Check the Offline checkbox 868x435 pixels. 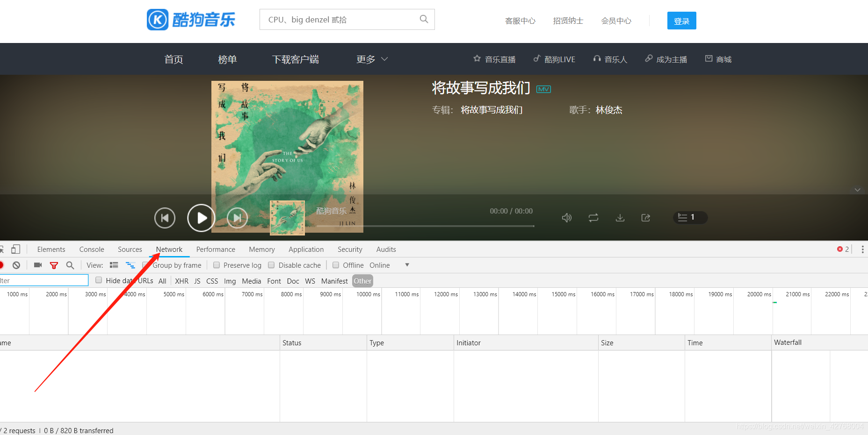tap(336, 265)
